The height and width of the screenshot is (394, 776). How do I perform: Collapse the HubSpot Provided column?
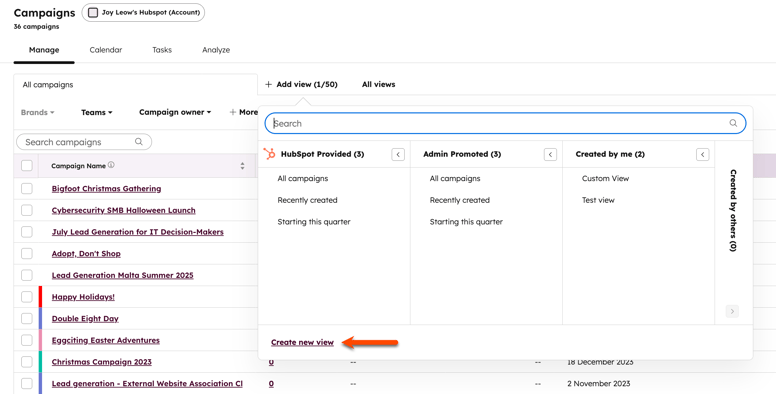point(398,154)
